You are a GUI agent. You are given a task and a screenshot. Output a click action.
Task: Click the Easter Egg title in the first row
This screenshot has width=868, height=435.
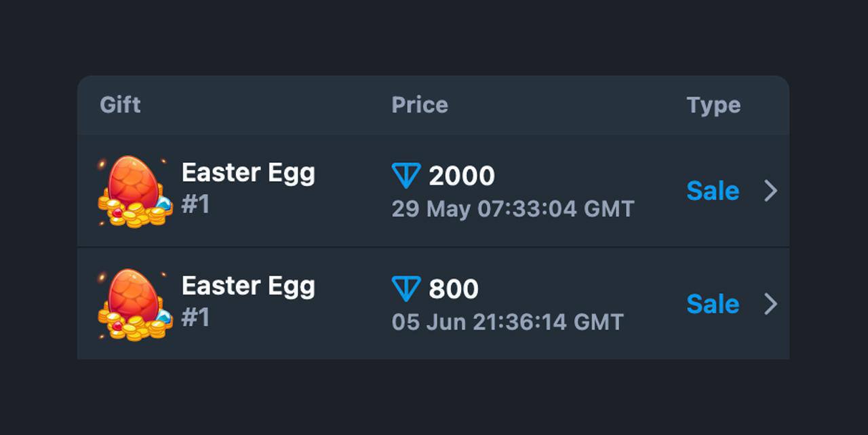point(248,174)
